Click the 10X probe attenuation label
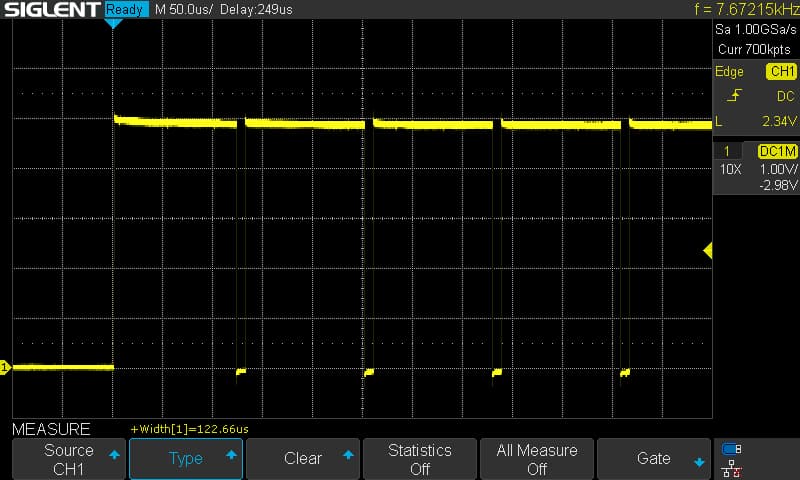The width and height of the screenshot is (800, 480). [x=731, y=169]
